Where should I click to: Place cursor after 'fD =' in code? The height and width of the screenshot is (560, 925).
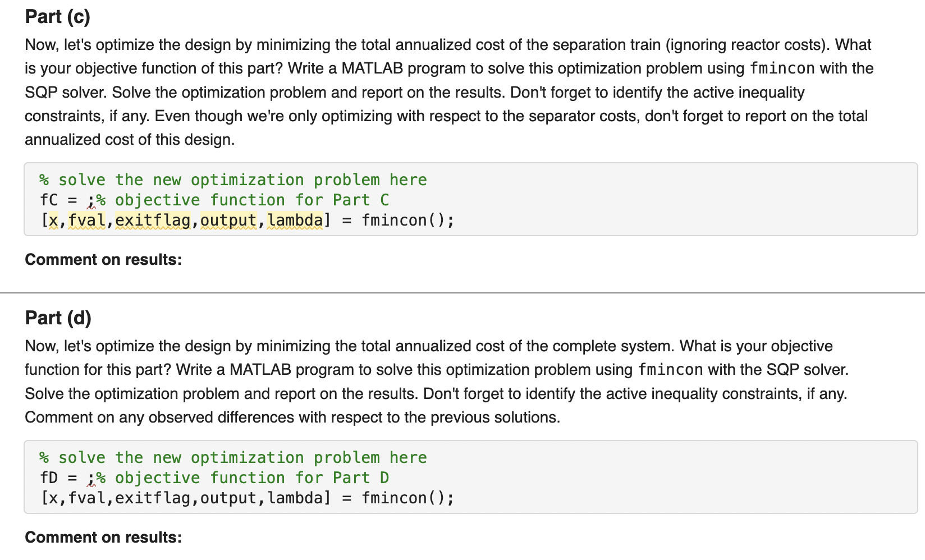pyautogui.click(x=82, y=478)
